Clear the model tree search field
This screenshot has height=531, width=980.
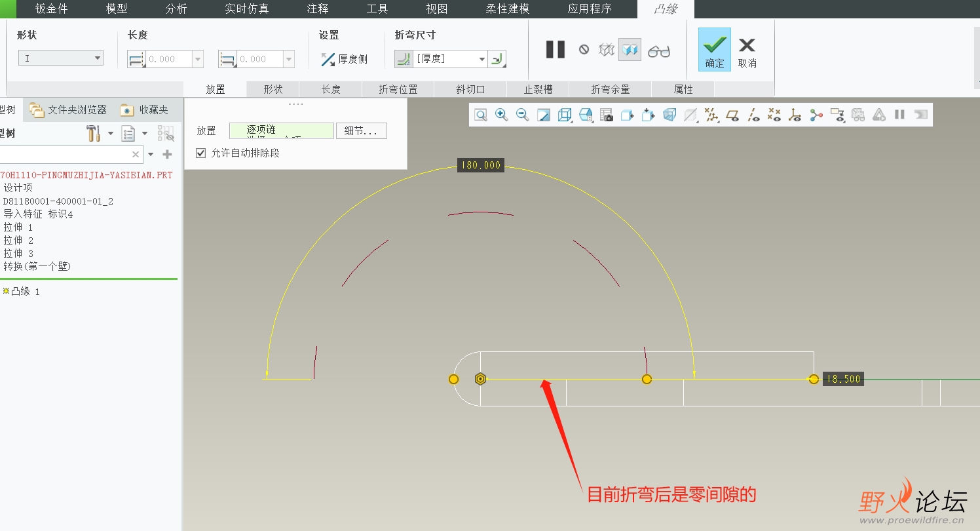[x=136, y=155]
